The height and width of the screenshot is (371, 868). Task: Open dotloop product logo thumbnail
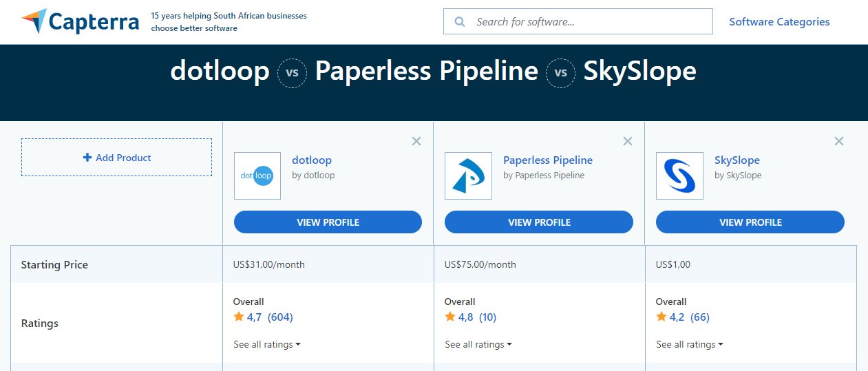point(257,176)
